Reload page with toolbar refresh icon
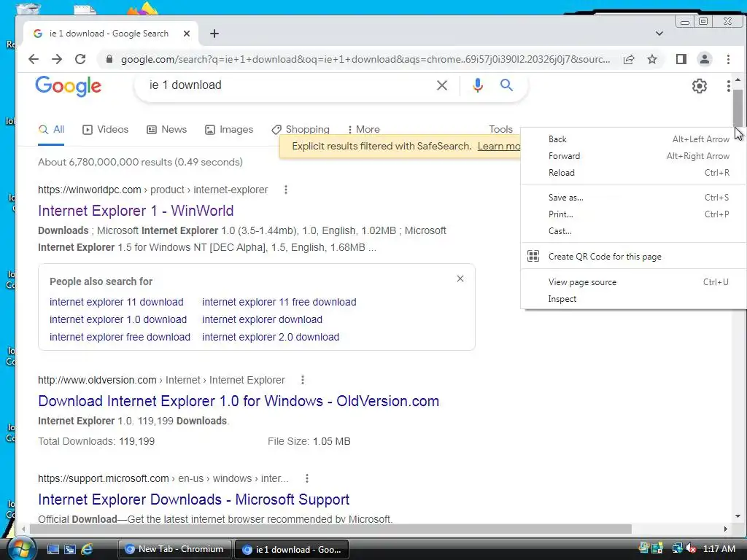The height and width of the screenshot is (560, 747). pos(80,59)
